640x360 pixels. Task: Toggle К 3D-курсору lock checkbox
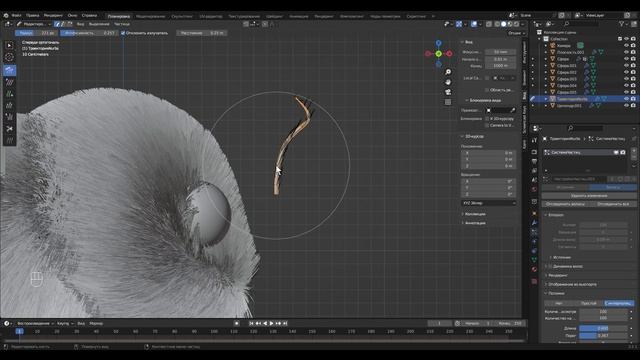487,119
